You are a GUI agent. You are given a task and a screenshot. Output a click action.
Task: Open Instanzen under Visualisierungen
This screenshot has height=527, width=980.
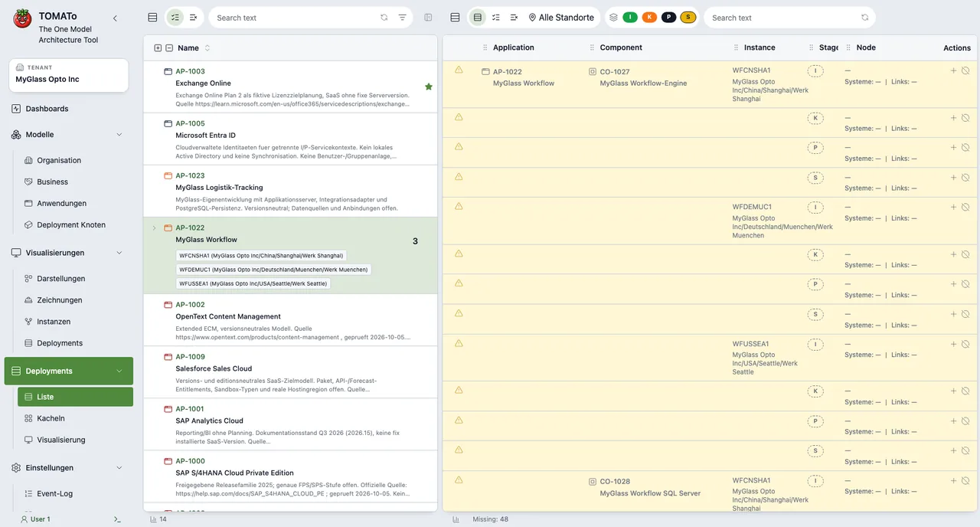[x=54, y=322]
